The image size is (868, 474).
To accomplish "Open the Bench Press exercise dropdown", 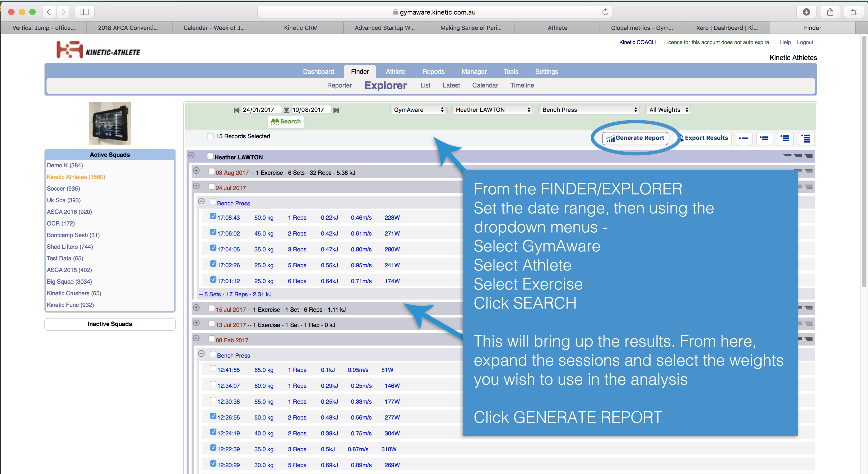I will pos(589,110).
